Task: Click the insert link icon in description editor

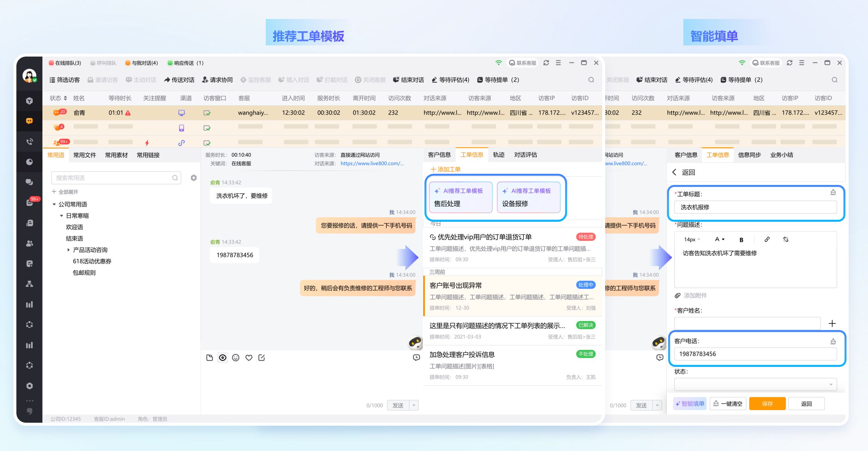Action: coord(767,240)
